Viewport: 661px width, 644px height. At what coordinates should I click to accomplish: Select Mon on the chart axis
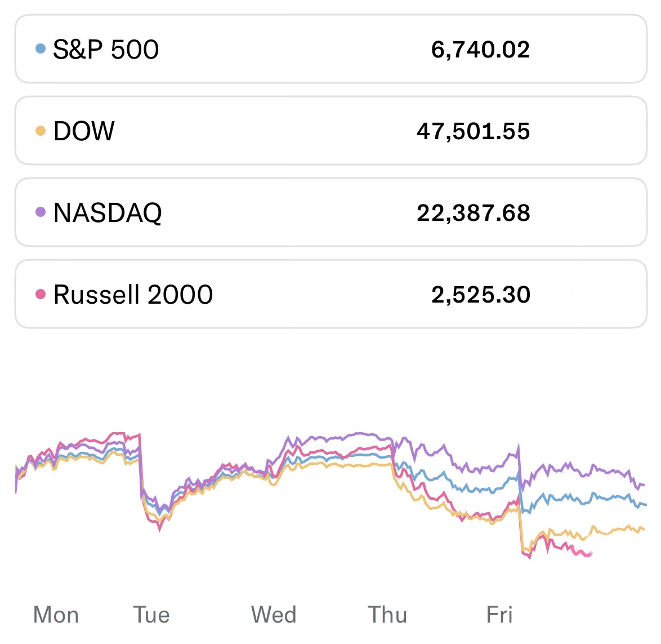(56, 615)
